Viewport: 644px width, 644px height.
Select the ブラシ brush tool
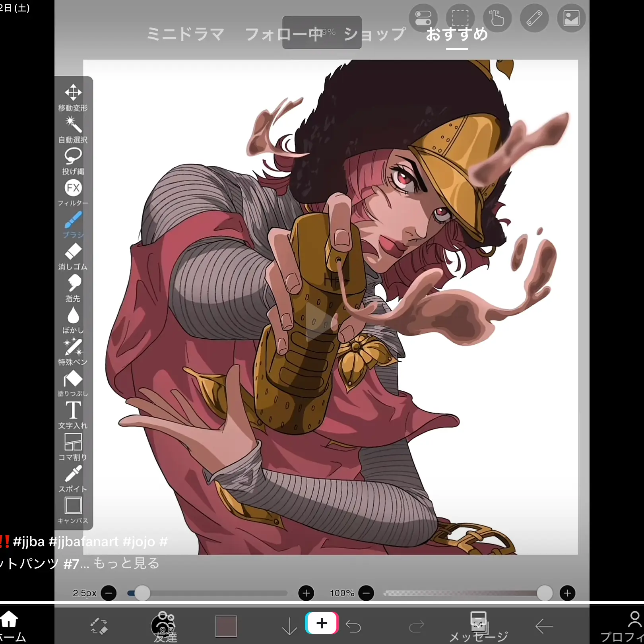click(x=73, y=225)
